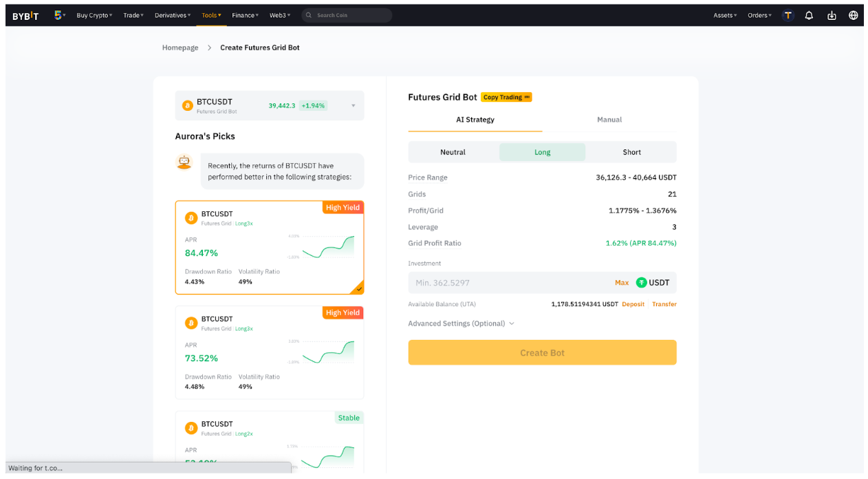Open the Tools menu in header
868x479 pixels.
pyautogui.click(x=211, y=15)
